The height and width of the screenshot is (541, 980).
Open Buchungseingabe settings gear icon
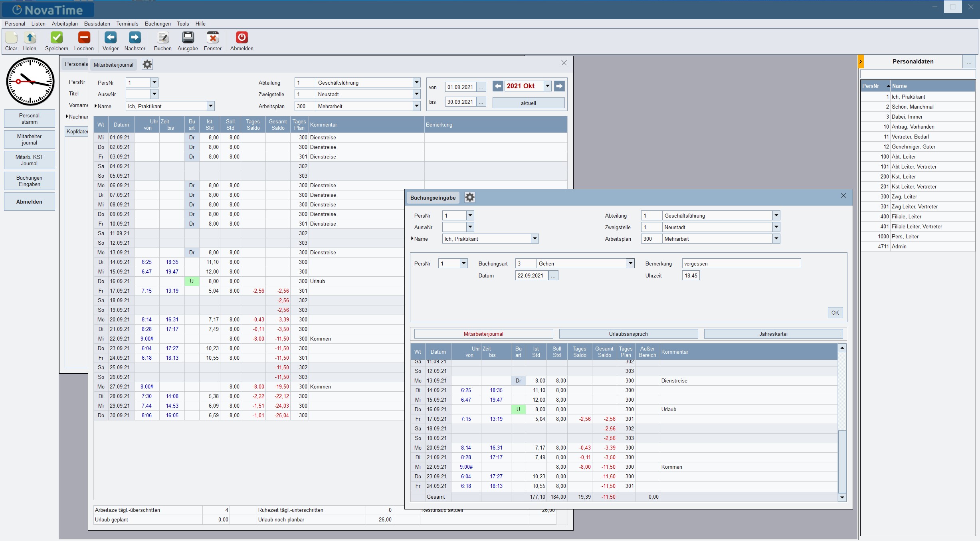(x=470, y=197)
